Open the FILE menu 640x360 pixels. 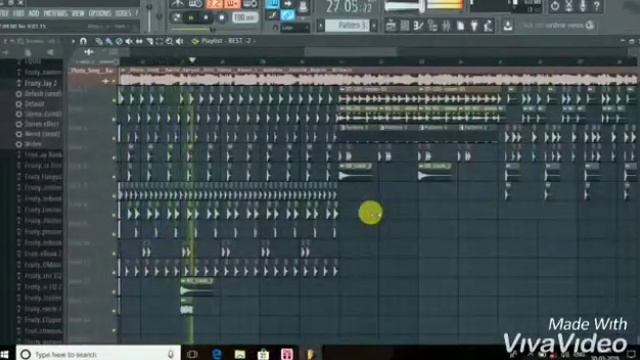click(x=3, y=13)
